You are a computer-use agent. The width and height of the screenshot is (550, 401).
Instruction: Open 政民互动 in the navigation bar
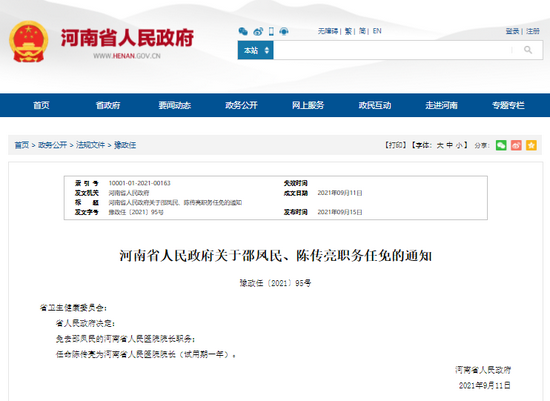pos(375,105)
